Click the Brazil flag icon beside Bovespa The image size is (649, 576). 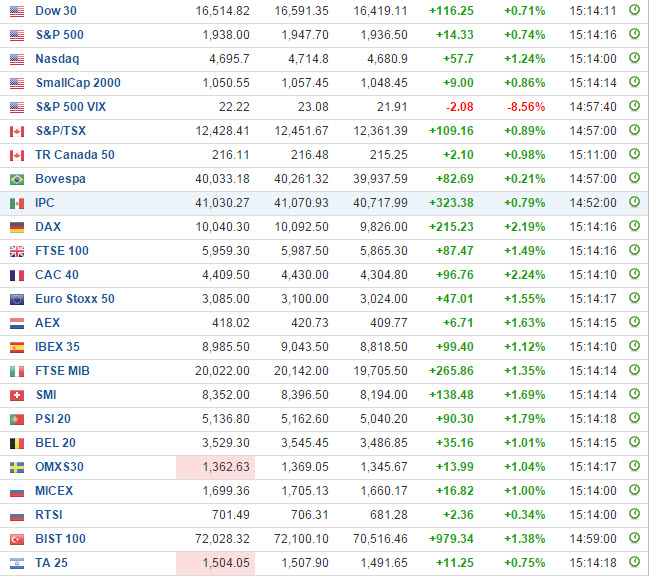17,179
